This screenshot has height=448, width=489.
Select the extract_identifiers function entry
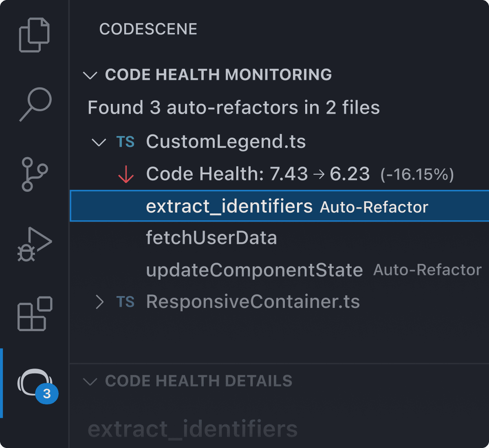pos(228,206)
